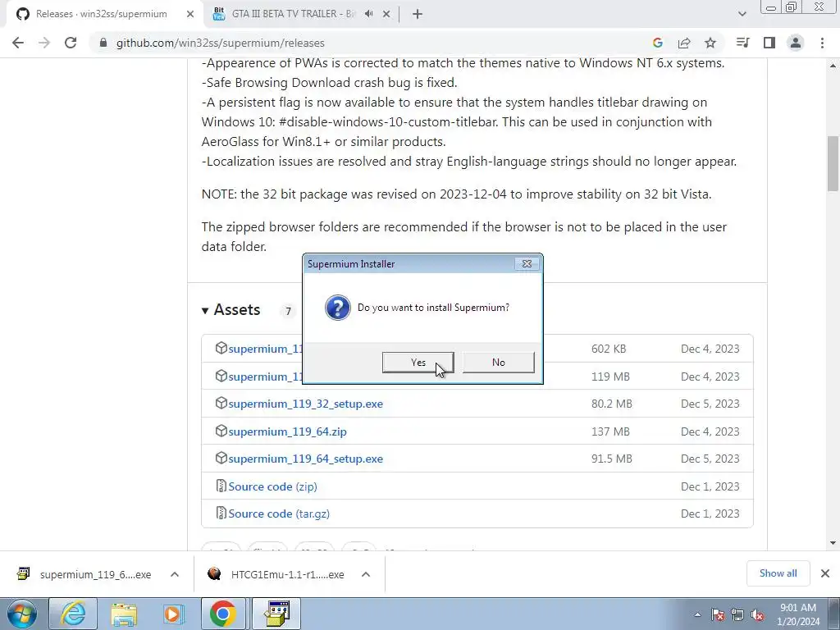Close the Releases win32ss/supermium tab
Image resolution: width=840 pixels, height=630 pixels.
(x=190, y=14)
